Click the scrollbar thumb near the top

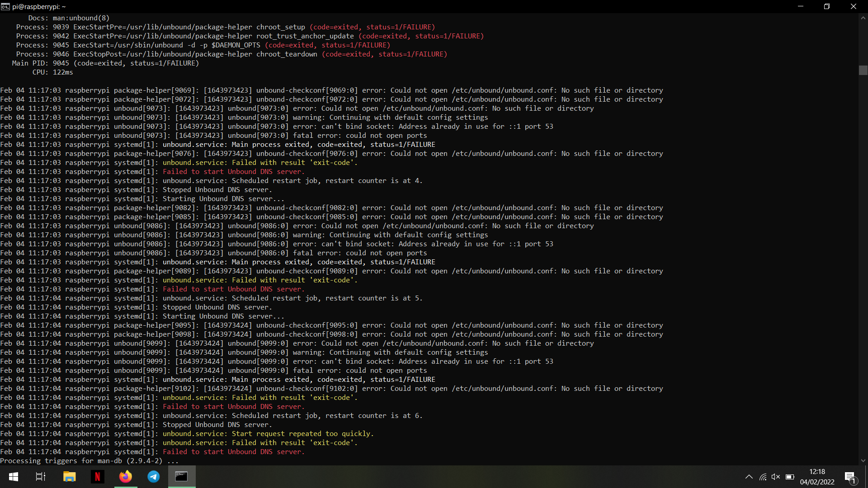click(863, 70)
